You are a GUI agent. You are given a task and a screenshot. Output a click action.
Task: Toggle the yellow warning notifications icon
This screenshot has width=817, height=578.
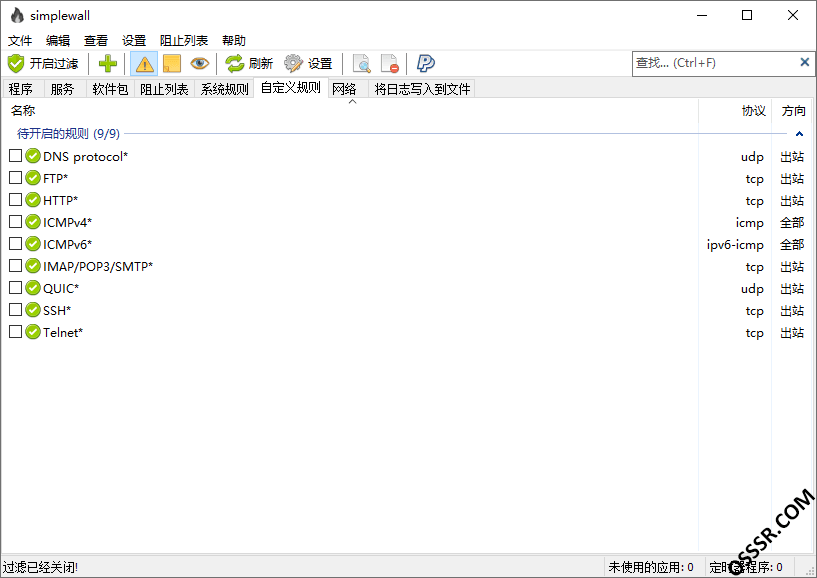(144, 64)
